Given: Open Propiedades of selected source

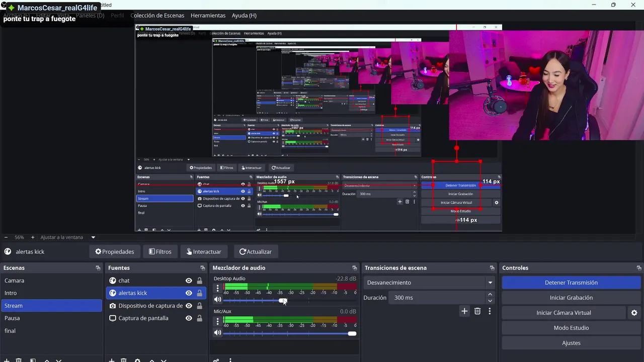Looking at the screenshot, I should click(x=115, y=252).
